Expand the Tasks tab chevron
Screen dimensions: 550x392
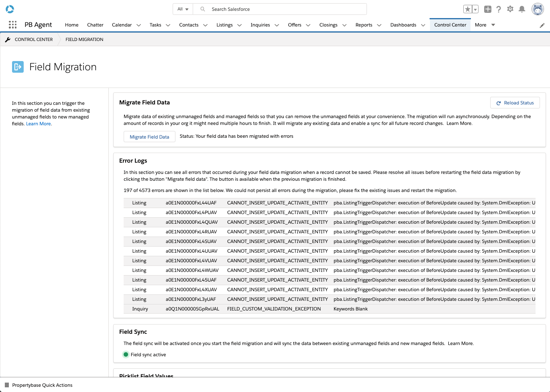pyautogui.click(x=168, y=25)
